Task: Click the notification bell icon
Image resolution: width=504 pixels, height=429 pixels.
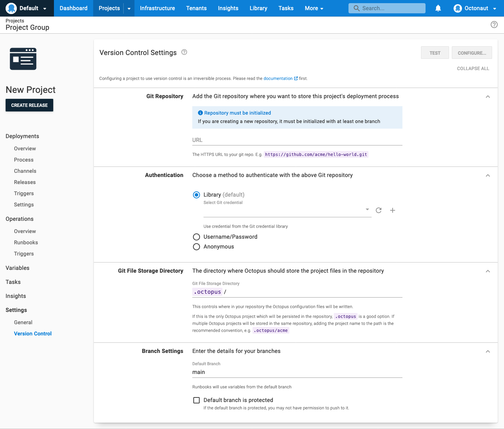Action: pos(438,8)
